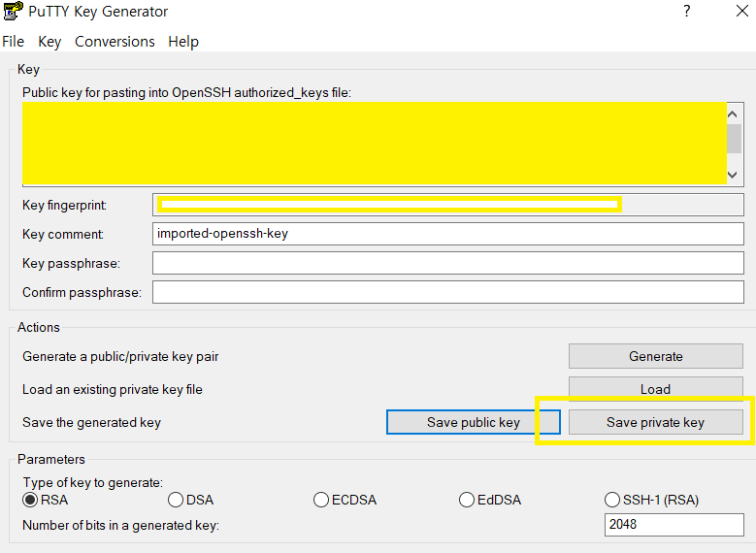Click the Key comment field
Screen dimensions: 756x553
[x=448, y=234]
